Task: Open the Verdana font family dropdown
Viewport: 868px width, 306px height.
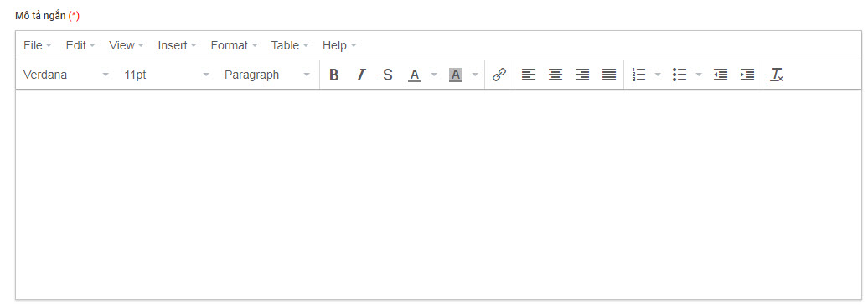Action: coord(66,75)
